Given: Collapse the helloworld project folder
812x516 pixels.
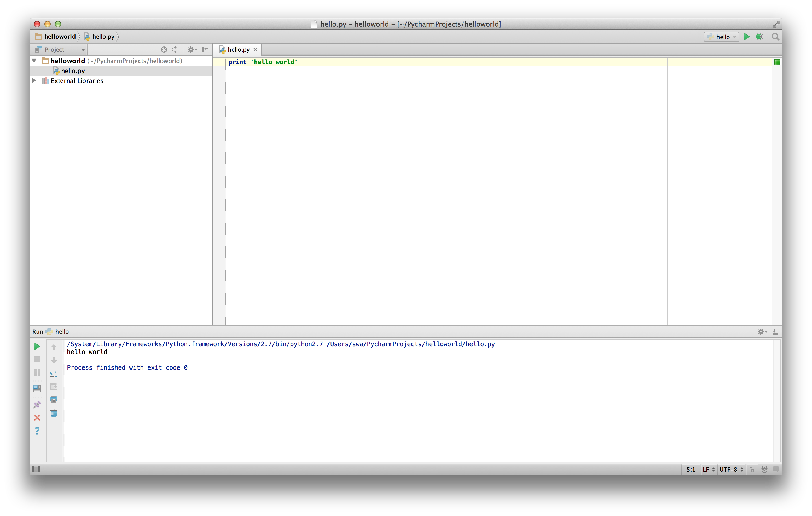Looking at the screenshot, I should tap(34, 61).
